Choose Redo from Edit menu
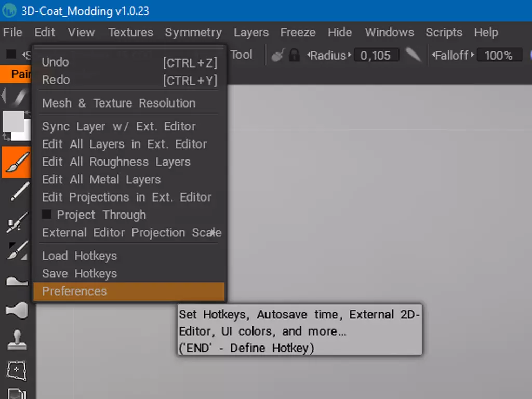Screen dimensions: 532x399 129,79
